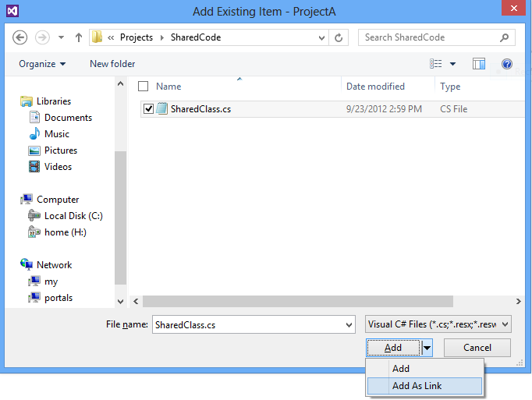Click the Documents library icon
This screenshot has height=400, width=532.
[34, 117]
